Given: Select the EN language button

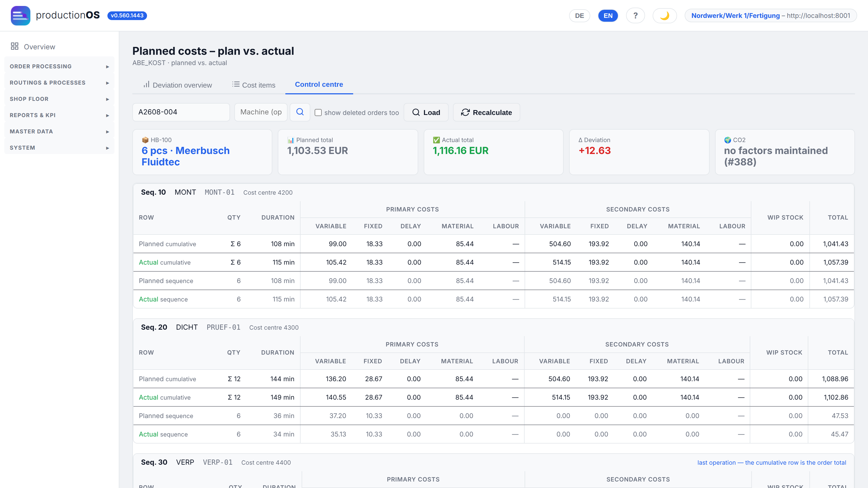Looking at the screenshot, I should (608, 15).
